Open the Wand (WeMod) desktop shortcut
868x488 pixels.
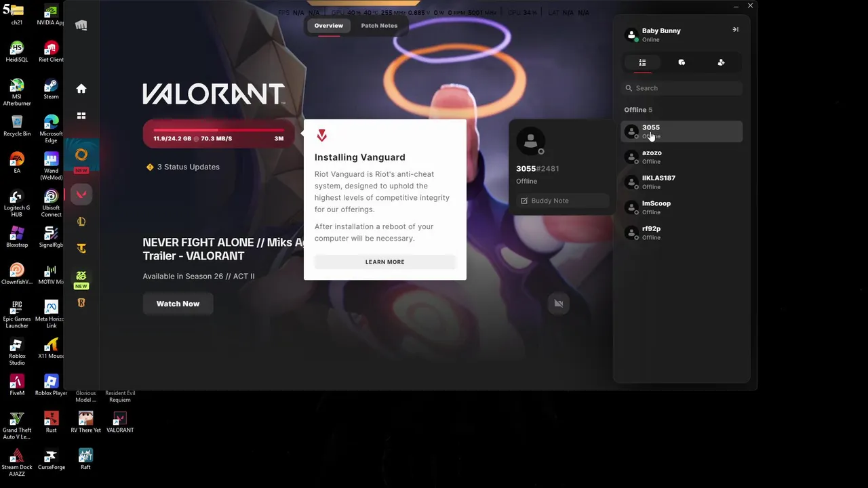click(51, 166)
